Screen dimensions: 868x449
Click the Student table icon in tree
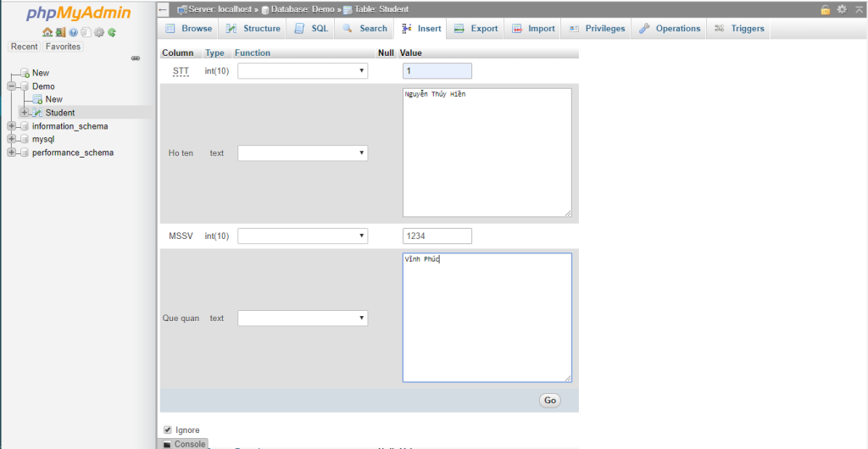[37, 113]
